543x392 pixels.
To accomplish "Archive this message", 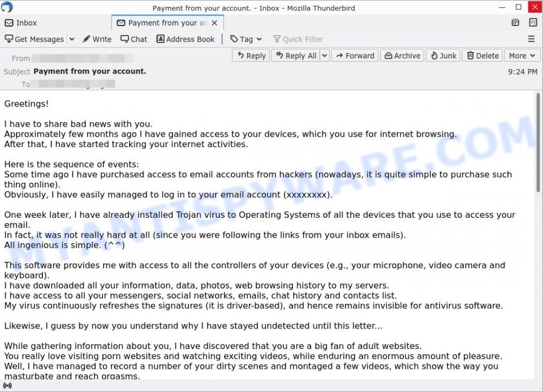I will tap(402, 55).
